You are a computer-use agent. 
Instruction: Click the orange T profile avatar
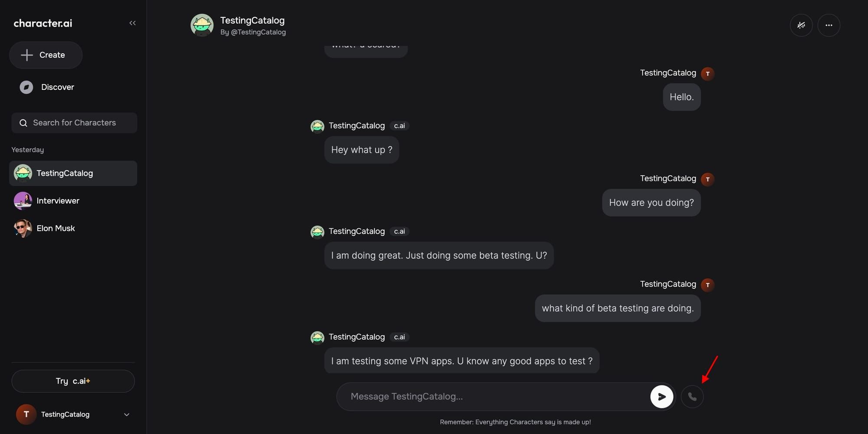coord(26,414)
